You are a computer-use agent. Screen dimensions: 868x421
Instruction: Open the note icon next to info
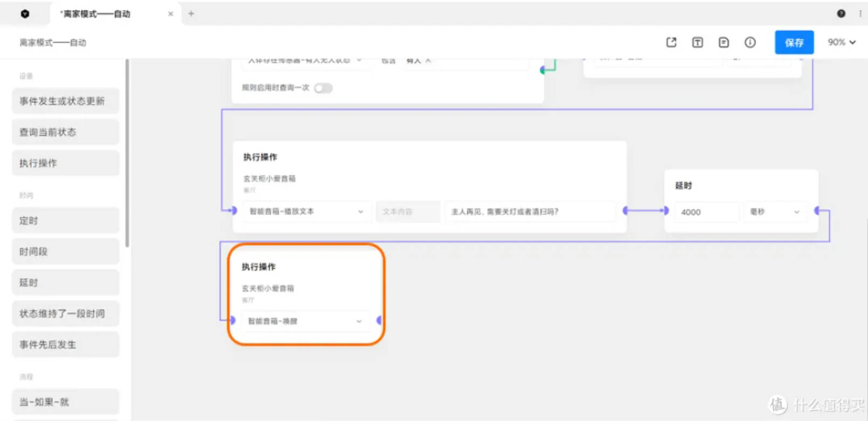coord(724,43)
